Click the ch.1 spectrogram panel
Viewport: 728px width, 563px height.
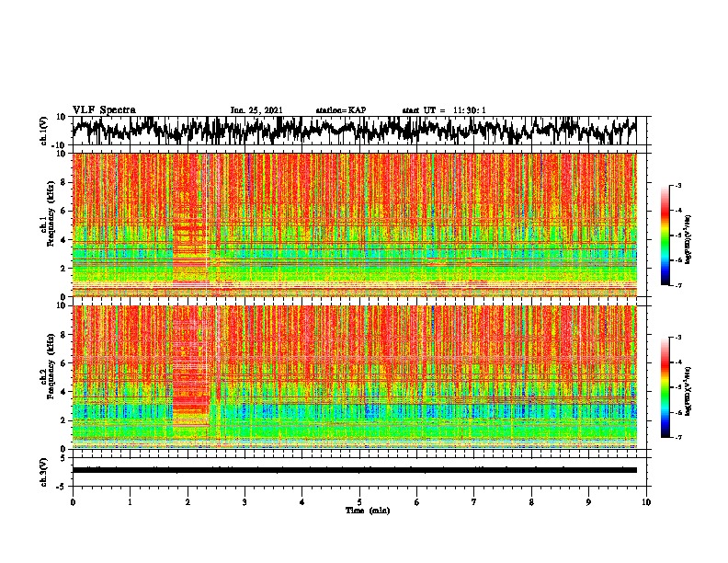coord(355,224)
